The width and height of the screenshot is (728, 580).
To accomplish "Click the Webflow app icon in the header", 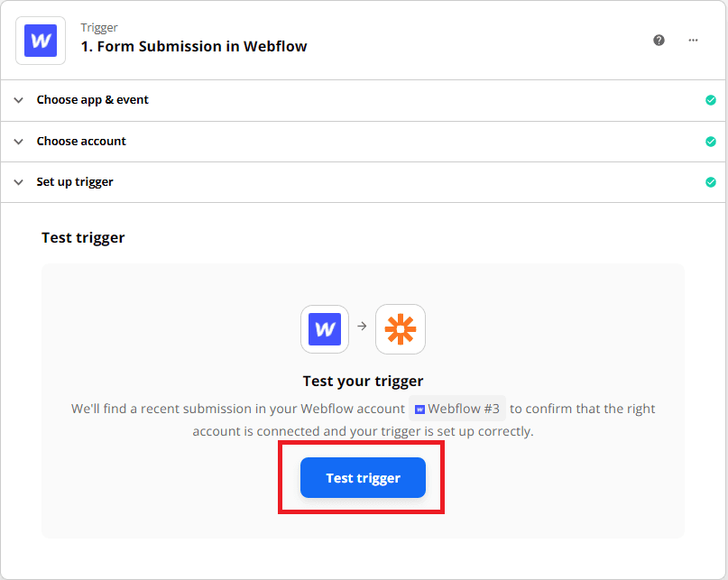I will tap(41, 41).
